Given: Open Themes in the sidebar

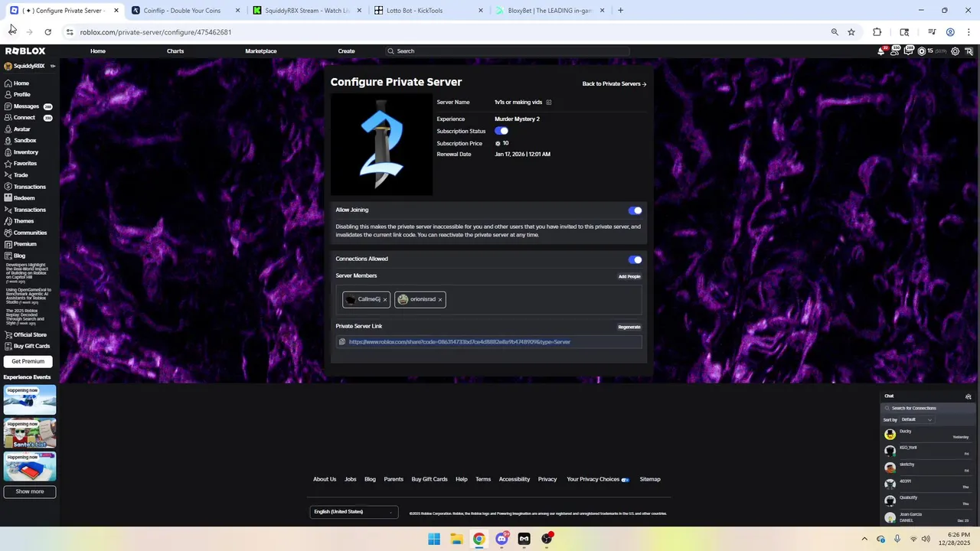Looking at the screenshot, I should (23, 220).
